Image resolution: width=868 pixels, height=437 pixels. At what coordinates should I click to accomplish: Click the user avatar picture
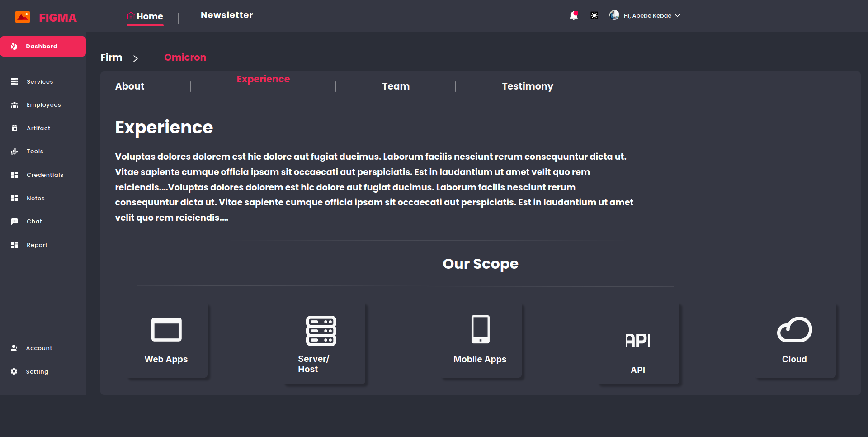(614, 15)
